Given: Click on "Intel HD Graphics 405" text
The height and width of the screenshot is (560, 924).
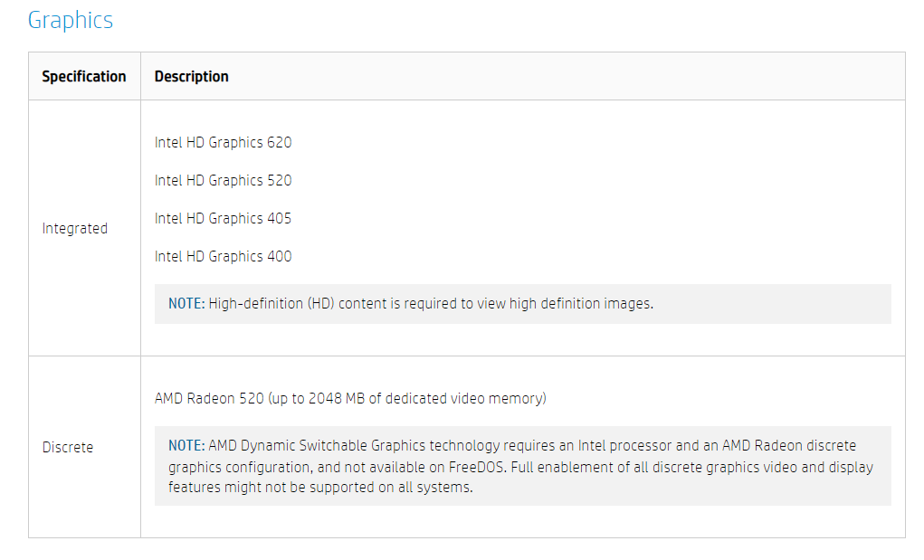Looking at the screenshot, I should point(224,219).
